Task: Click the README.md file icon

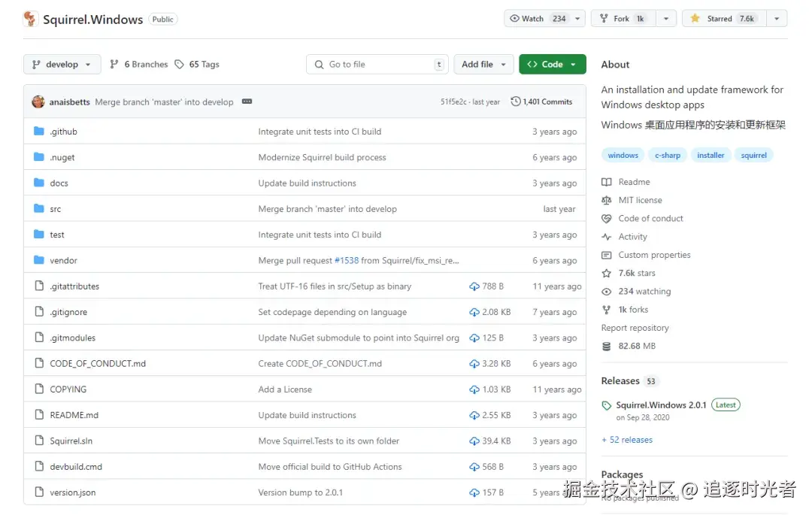Action: click(x=39, y=415)
